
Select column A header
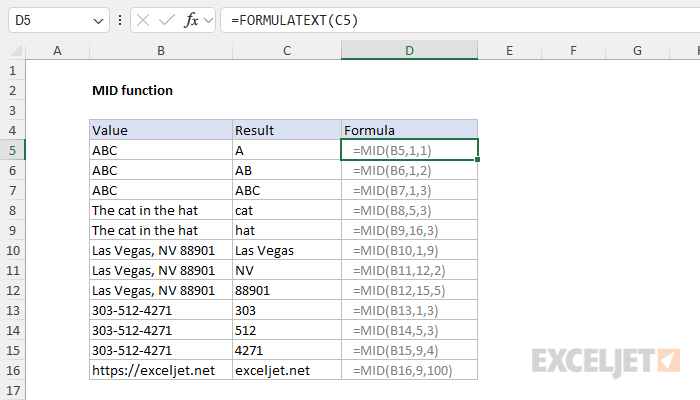pyautogui.click(x=57, y=50)
